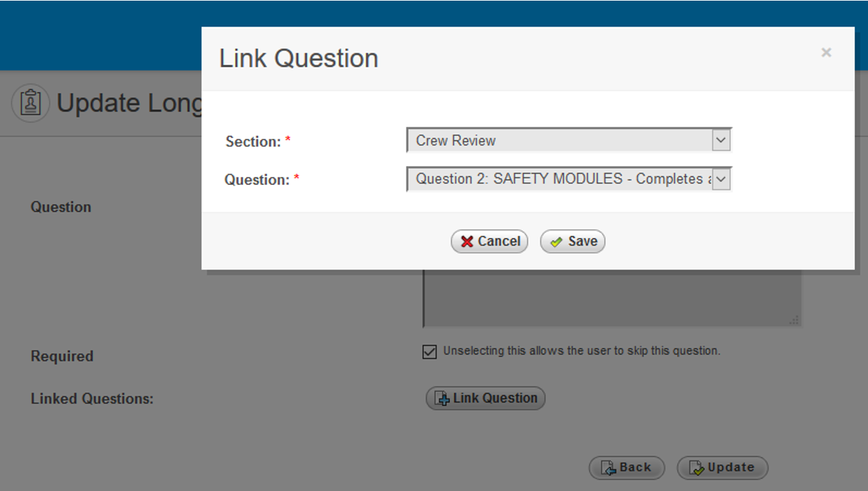868x491 pixels.
Task: Click the Link Question button below Required
Action: [485, 399]
